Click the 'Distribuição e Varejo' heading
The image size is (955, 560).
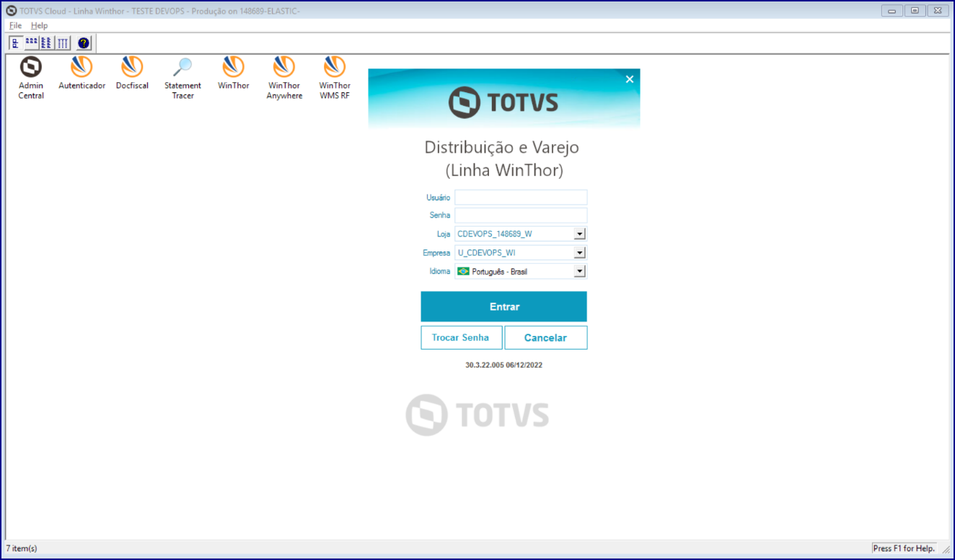coord(502,148)
